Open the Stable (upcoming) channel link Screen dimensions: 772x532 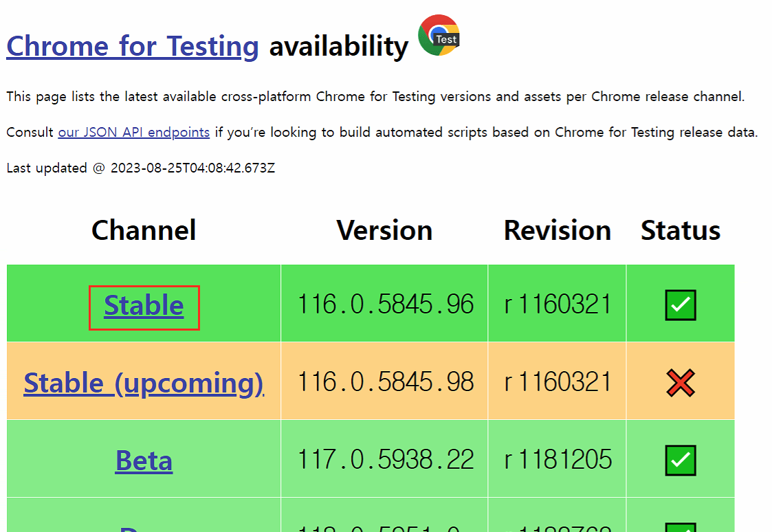pos(144,383)
